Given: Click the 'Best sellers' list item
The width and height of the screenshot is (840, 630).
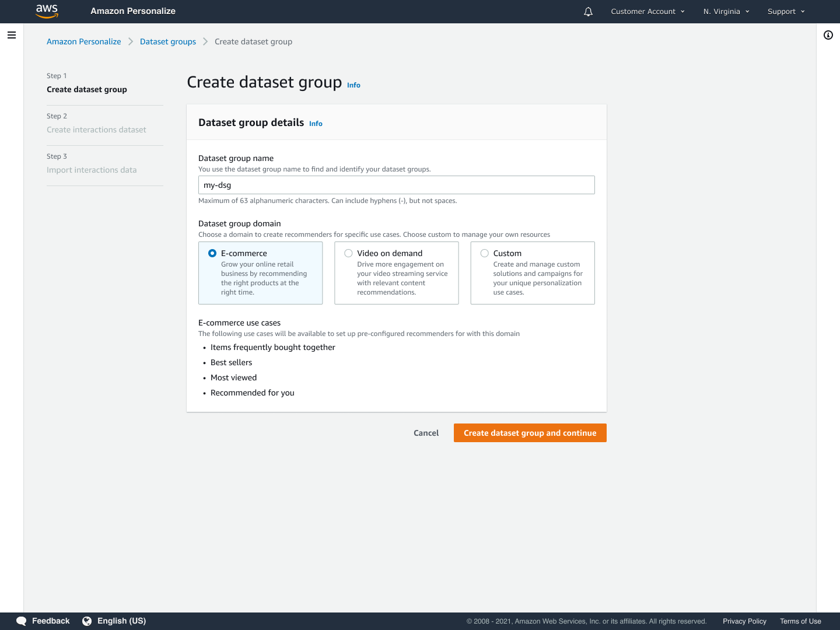Looking at the screenshot, I should tap(232, 362).
